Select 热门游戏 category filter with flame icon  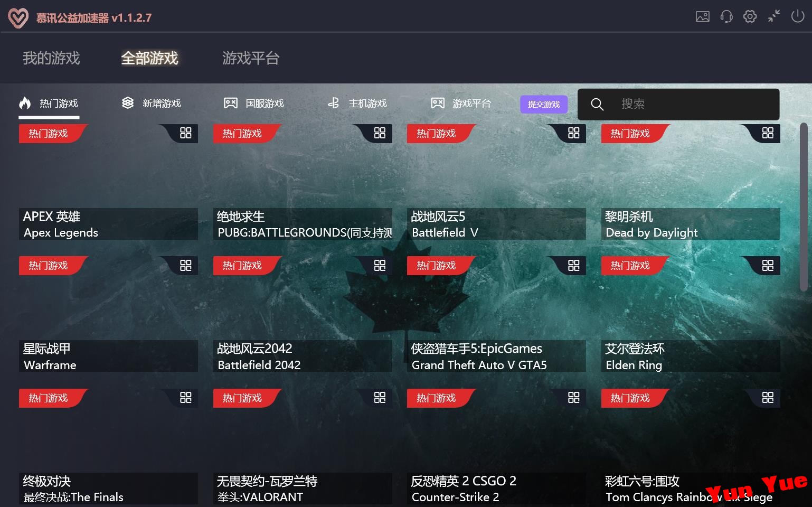(49, 104)
